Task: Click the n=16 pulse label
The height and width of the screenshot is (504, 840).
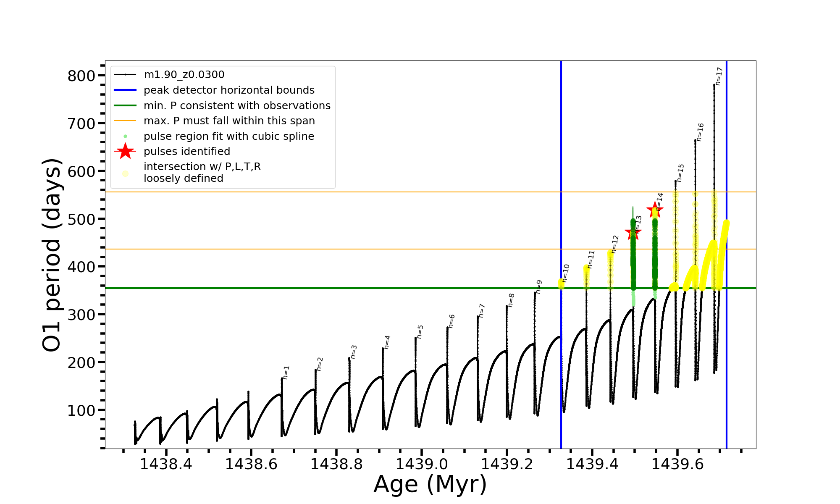Action: [x=700, y=132]
